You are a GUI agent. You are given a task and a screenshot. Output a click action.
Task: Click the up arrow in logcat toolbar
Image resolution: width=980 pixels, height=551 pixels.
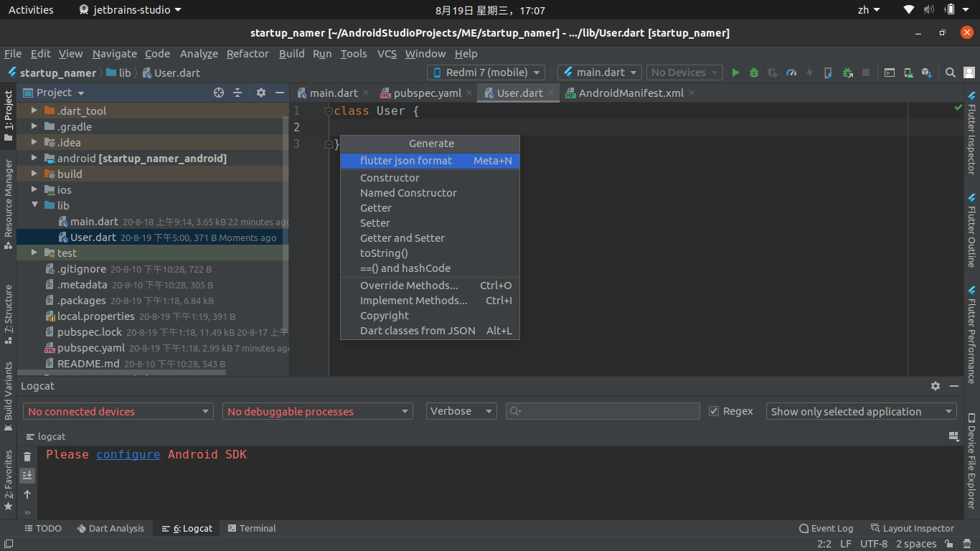[27, 494]
